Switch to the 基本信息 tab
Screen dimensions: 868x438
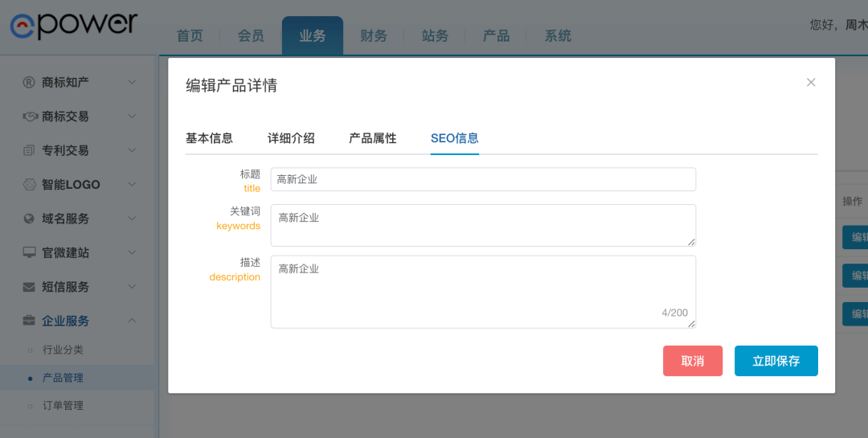tap(209, 138)
